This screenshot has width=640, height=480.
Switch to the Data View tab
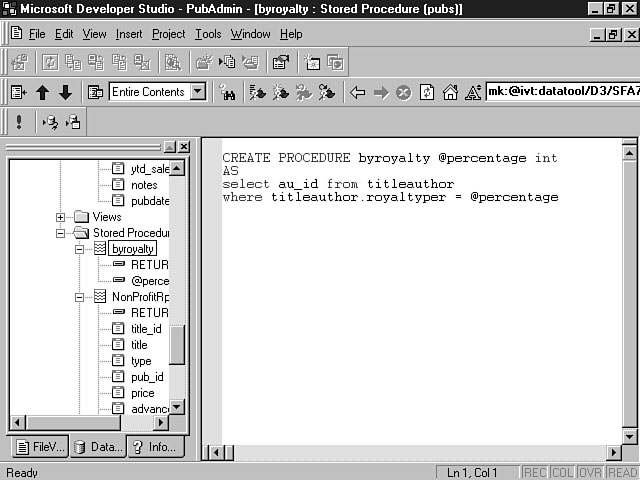pyautogui.click(x=97, y=447)
